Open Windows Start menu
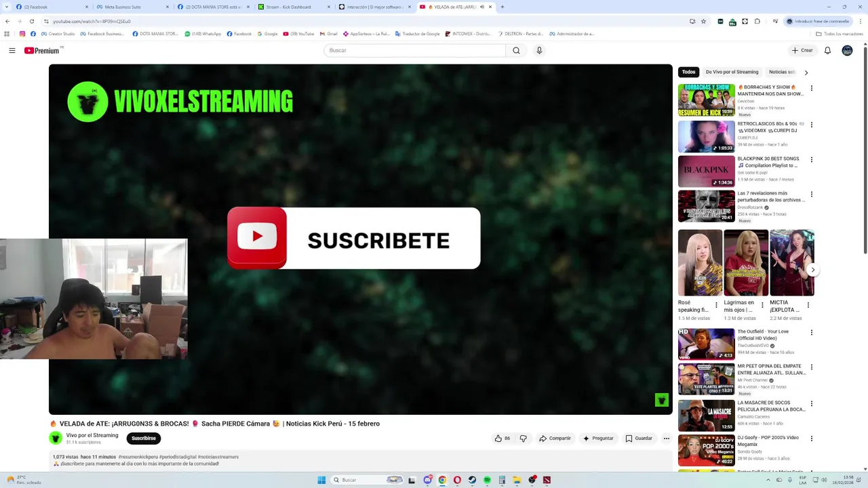Image resolution: width=868 pixels, height=488 pixels. [321, 480]
